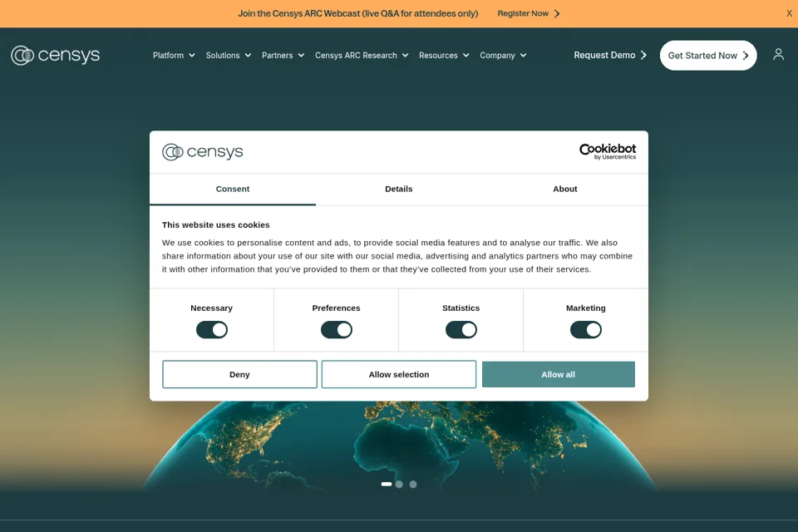Click the webcast announcement text in the banner
This screenshot has height=532, width=798.
coord(357,14)
